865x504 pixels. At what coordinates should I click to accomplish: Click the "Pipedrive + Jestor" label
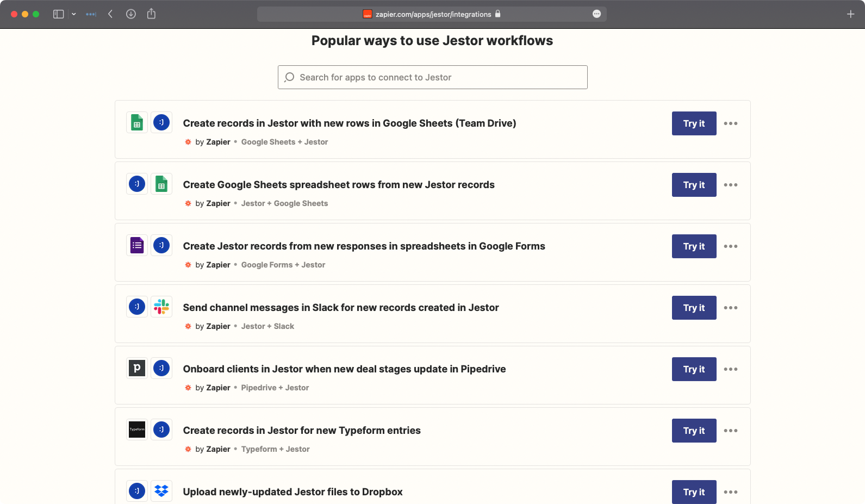click(275, 388)
